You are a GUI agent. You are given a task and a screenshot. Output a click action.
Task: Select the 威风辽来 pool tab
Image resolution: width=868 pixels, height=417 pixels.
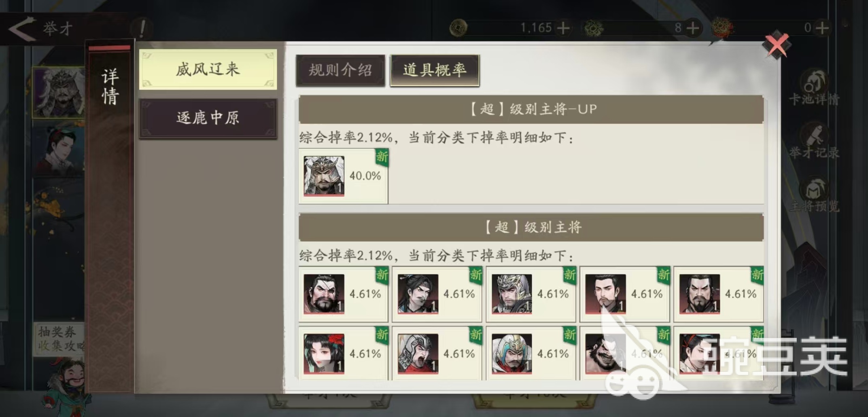click(x=208, y=69)
